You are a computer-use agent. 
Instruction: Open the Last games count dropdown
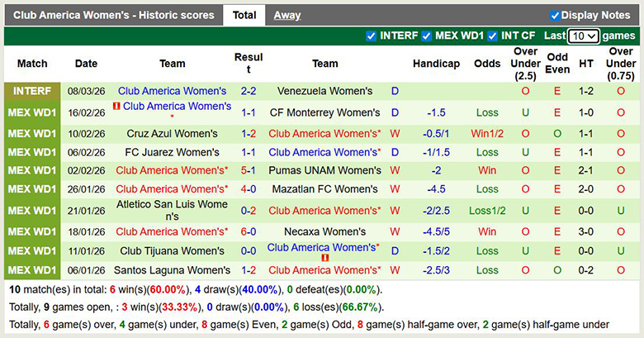click(584, 36)
